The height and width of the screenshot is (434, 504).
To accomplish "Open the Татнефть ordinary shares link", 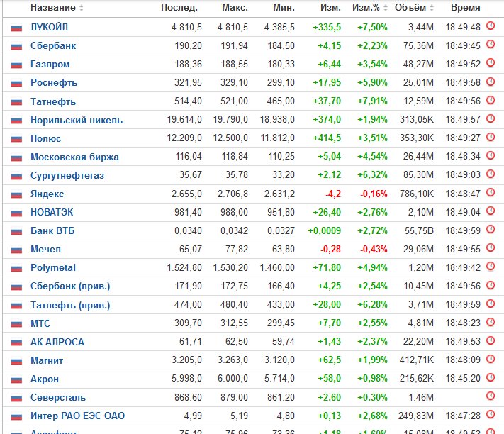I will (53, 101).
